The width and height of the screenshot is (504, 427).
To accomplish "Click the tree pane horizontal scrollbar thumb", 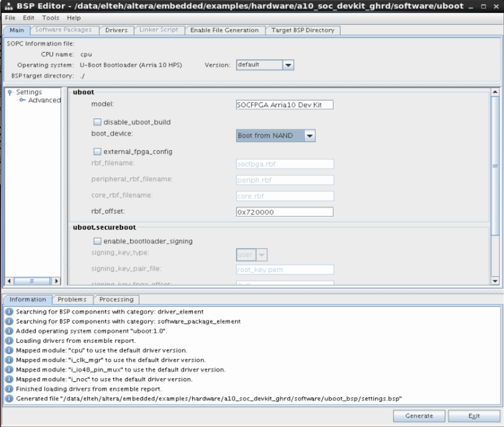I will 32,281.
